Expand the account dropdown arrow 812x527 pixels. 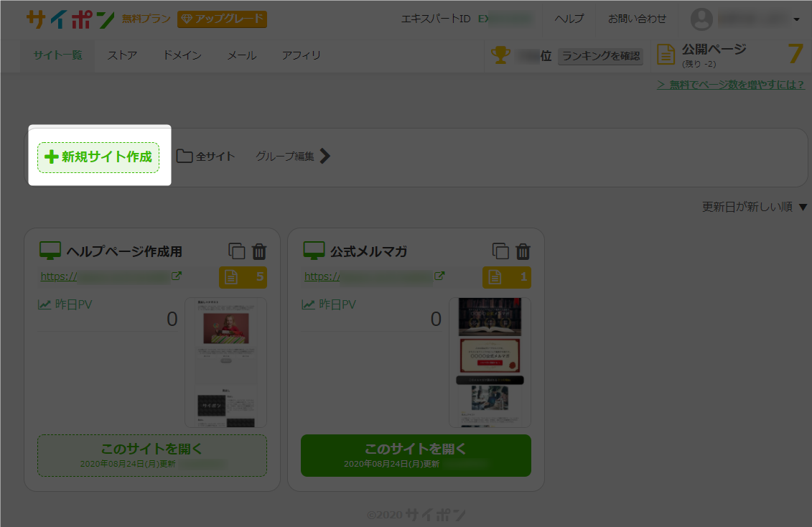coord(796,19)
